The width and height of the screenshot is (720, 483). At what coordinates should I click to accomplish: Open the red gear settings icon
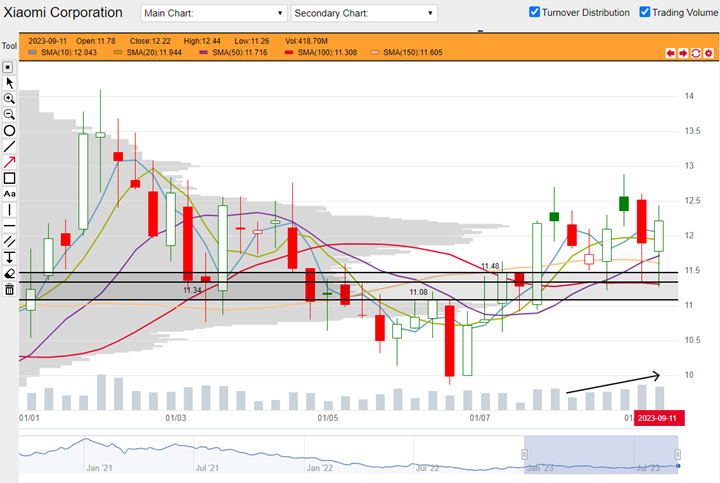coord(709,53)
